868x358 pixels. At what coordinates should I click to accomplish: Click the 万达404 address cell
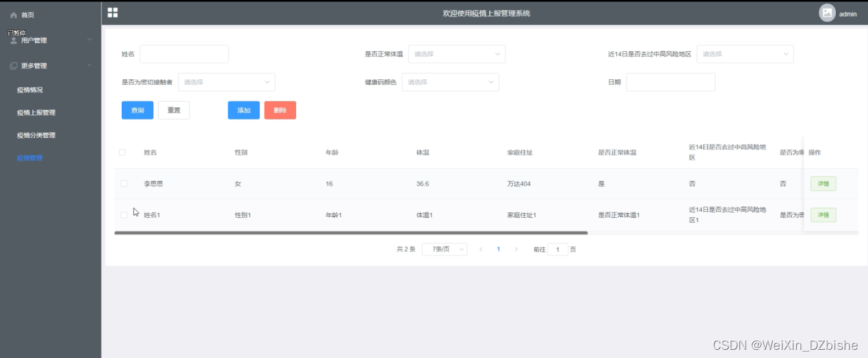click(518, 184)
